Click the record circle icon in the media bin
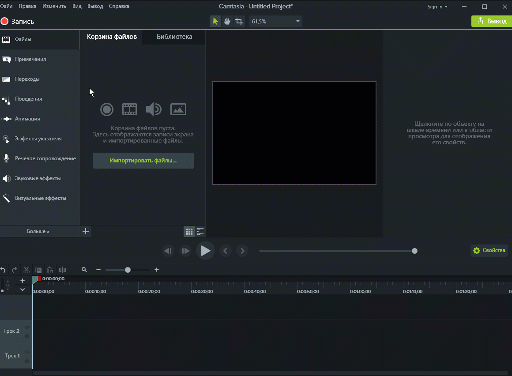512x376 pixels. tap(107, 109)
